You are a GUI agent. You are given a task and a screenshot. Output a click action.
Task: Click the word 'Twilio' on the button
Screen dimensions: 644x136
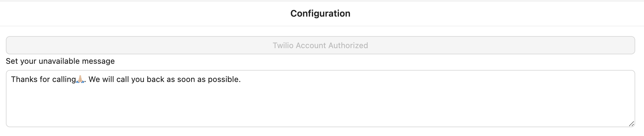pos(283,46)
